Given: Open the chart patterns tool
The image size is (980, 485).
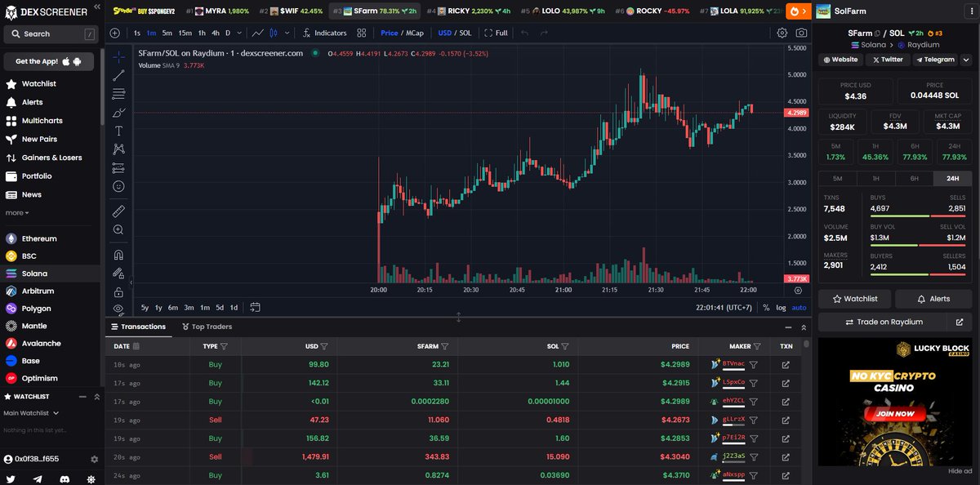Looking at the screenshot, I should click(x=119, y=149).
